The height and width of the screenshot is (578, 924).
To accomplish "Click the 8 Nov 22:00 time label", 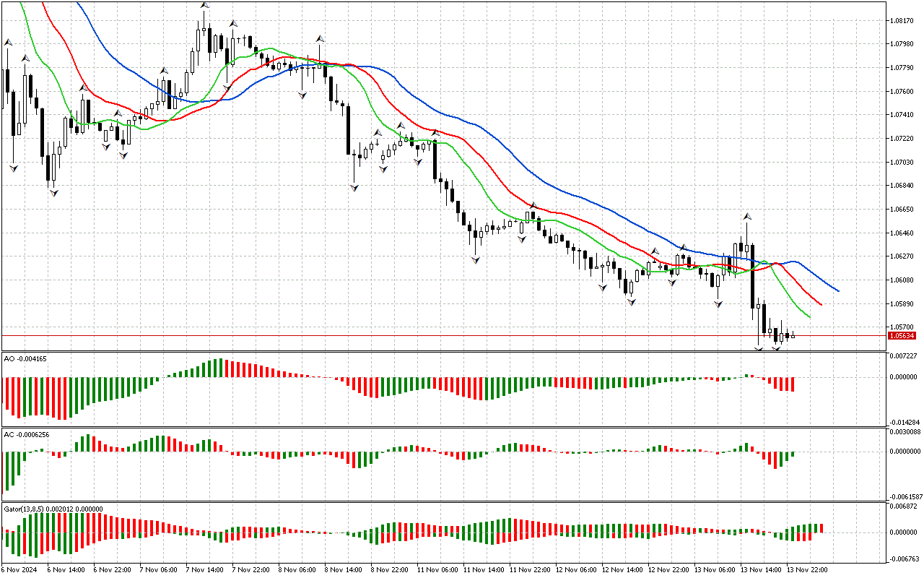I will point(390,569).
